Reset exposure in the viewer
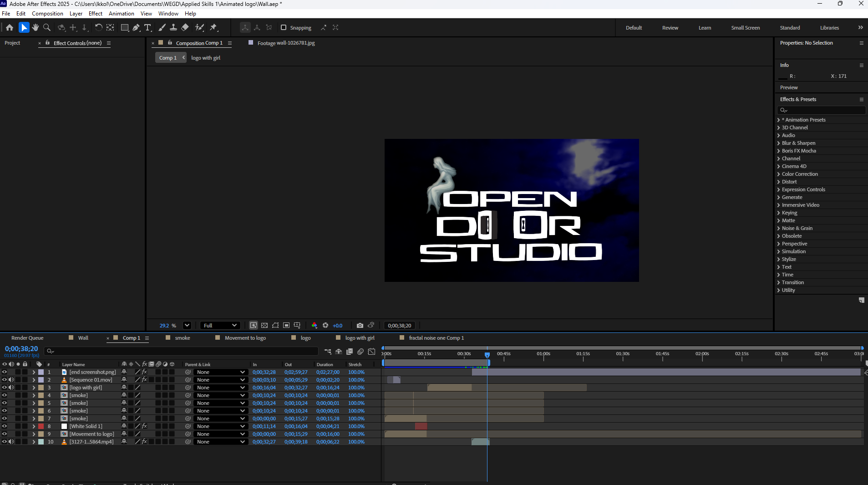 point(325,325)
